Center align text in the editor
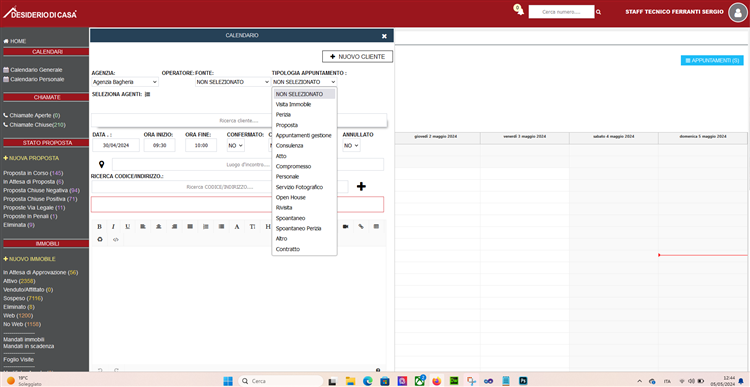 pyautogui.click(x=158, y=226)
